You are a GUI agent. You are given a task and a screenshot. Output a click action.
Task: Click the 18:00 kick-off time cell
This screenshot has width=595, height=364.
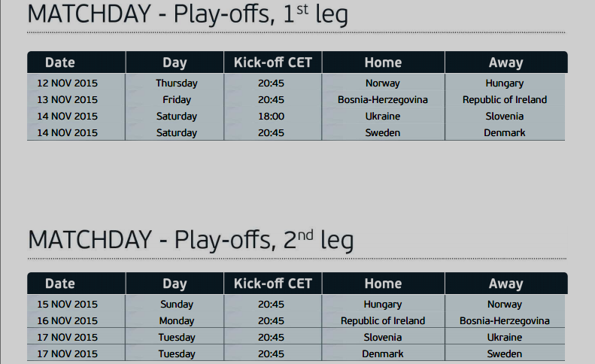click(x=271, y=117)
